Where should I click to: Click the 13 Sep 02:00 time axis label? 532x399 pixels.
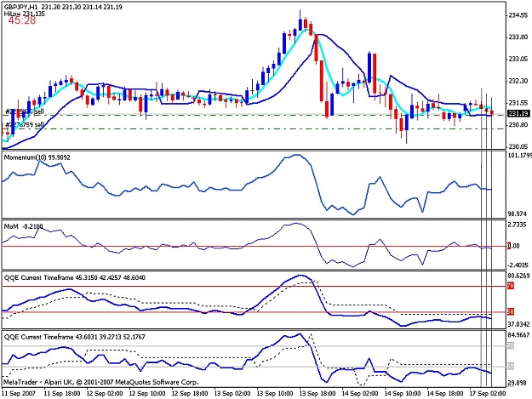coord(232,393)
